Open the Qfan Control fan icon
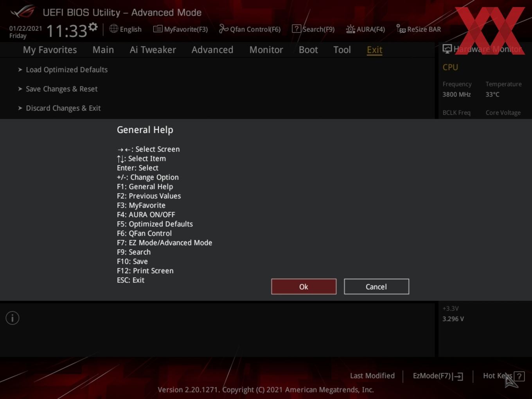This screenshot has height=399, width=532. tap(223, 29)
